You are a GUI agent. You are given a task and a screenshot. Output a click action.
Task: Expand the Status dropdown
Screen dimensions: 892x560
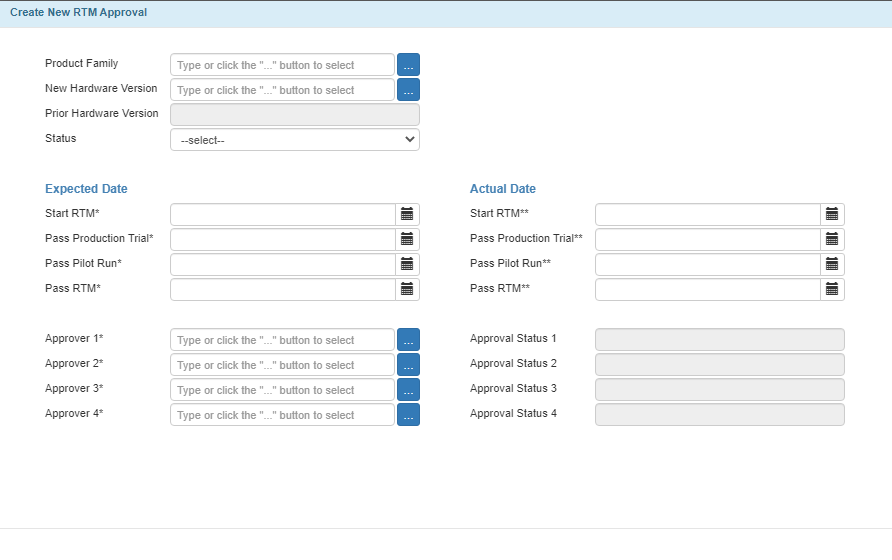295,140
